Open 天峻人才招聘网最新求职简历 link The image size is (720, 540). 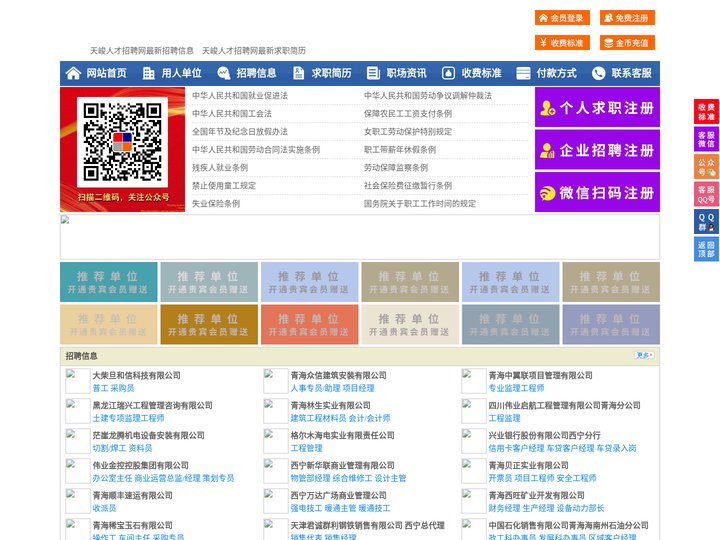click(x=254, y=51)
